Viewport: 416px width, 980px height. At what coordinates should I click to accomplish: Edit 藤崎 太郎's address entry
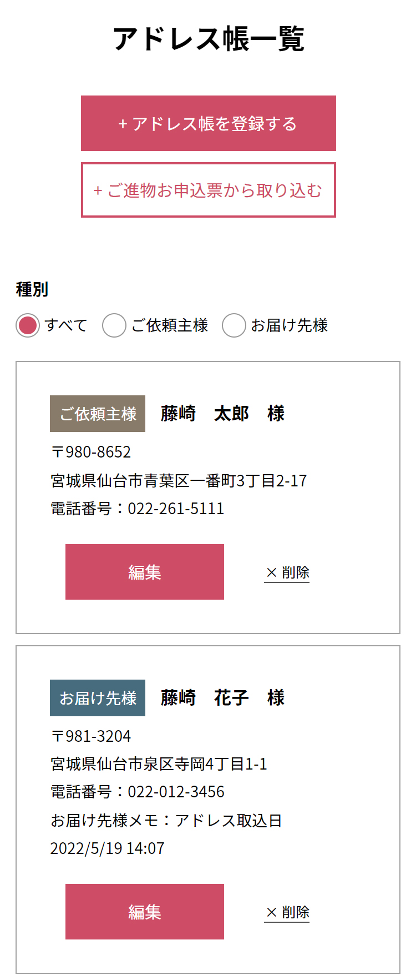pos(144,572)
